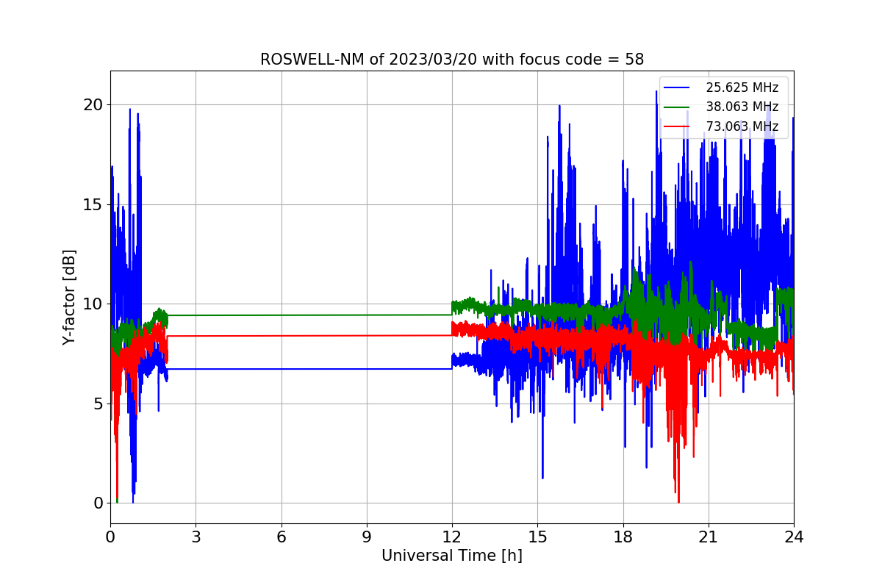Select the 38.063 MHz legend label
The height and width of the screenshot is (588, 882).
[x=742, y=107]
